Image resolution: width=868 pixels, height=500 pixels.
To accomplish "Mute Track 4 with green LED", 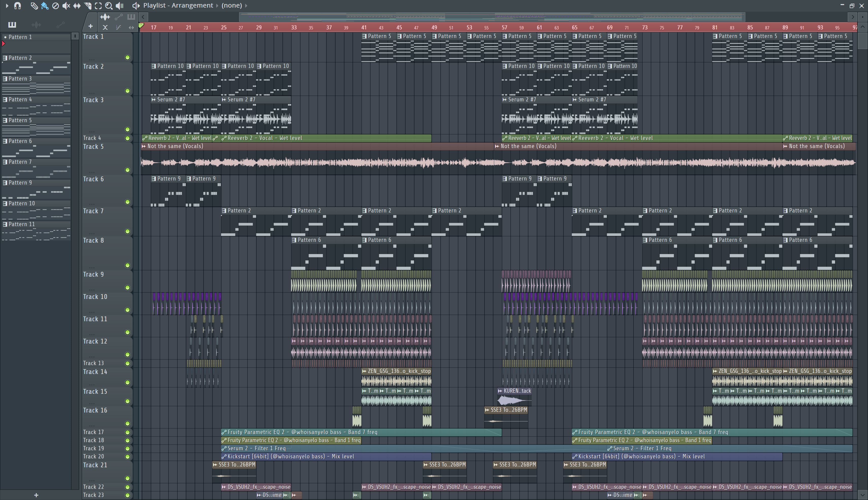I will [x=128, y=138].
